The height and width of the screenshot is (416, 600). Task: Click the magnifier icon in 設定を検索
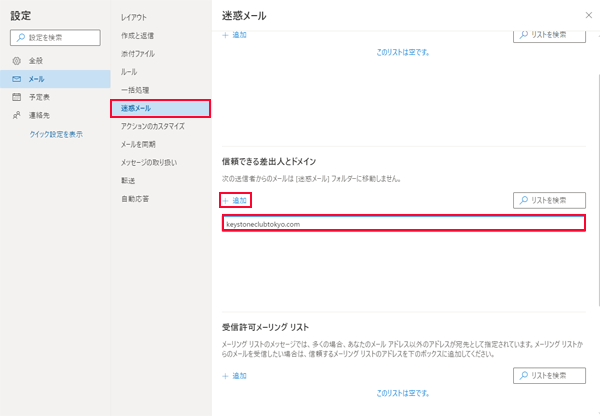pyautogui.click(x=21, y=38)
